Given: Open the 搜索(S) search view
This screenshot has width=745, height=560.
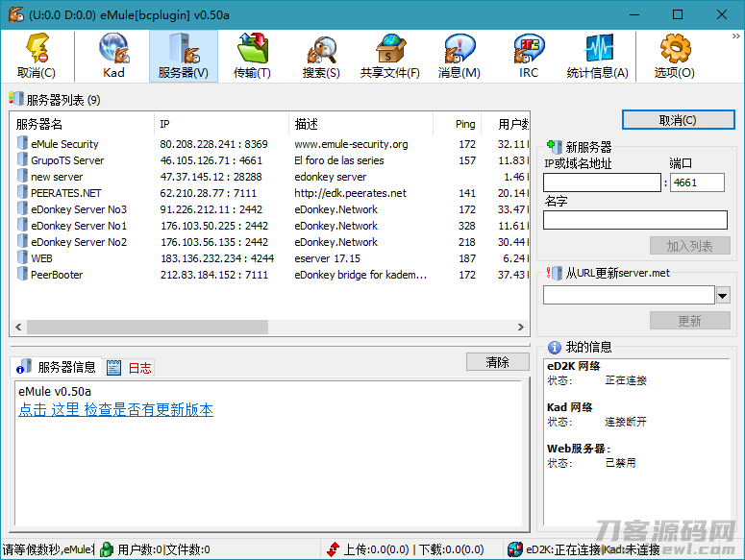Looking at the screenshot, I should click(x=321, y=56).
